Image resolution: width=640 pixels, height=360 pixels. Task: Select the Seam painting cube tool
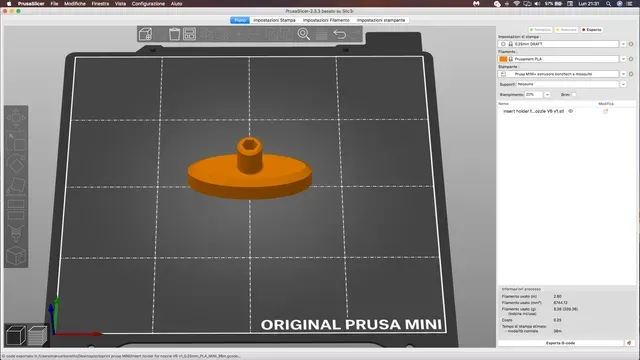16,256
